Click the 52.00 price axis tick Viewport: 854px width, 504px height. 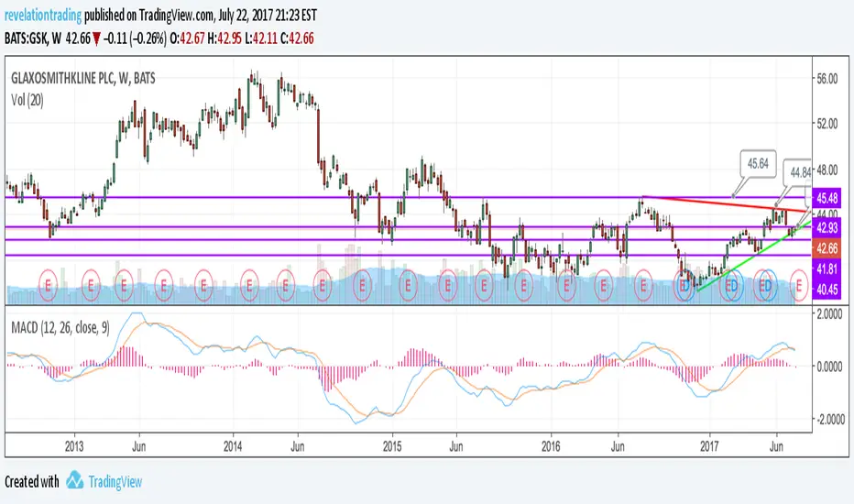coord(827,124)
